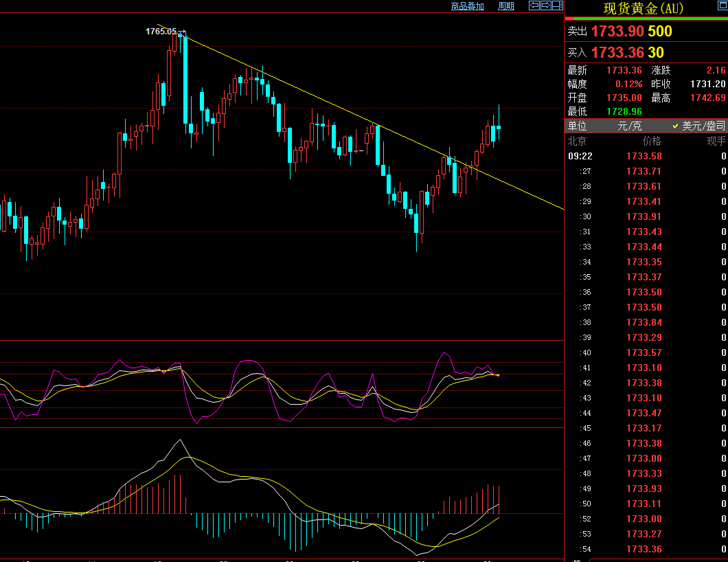Click the red-green buy/sell ratio bar

[x=646, y=19]
